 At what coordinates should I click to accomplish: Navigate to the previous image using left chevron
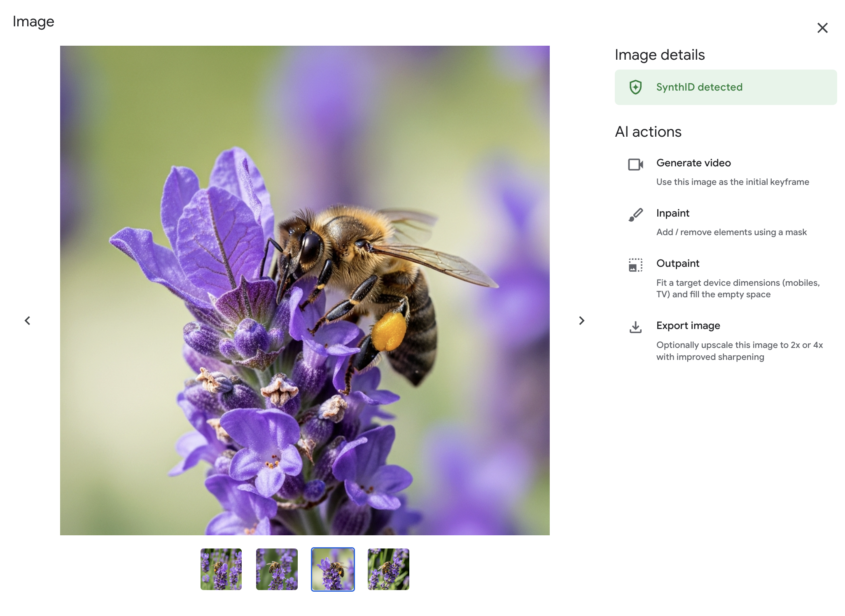[x=28, y=320]
